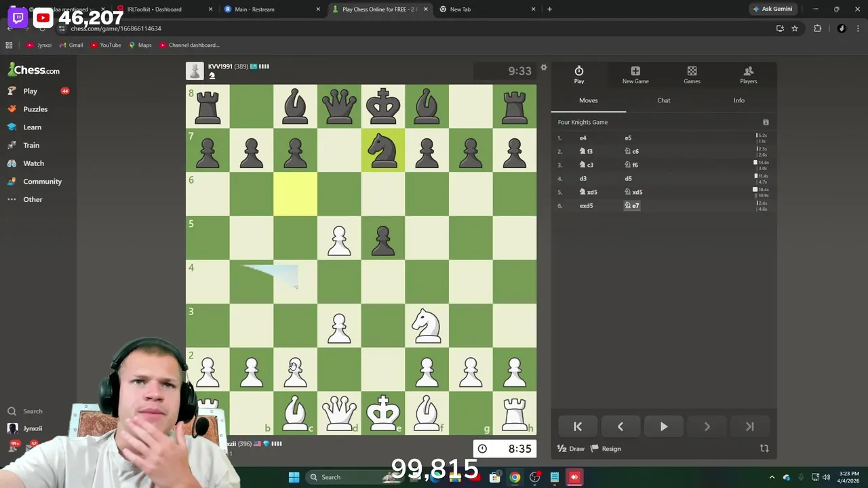Image resolution: width=868 pixels, height=488 pixels.
Task: Open Train in the sidebar
Action: pyautogui.click(x=31, y=145)
